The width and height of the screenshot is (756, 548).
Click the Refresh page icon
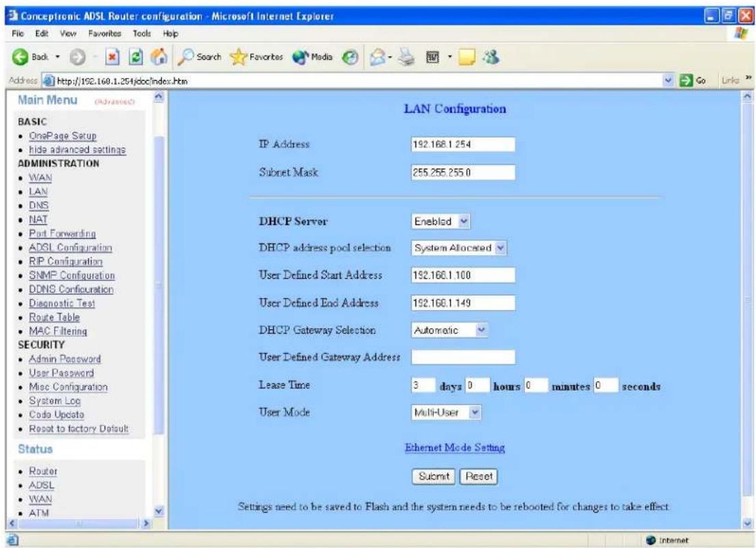137,57
